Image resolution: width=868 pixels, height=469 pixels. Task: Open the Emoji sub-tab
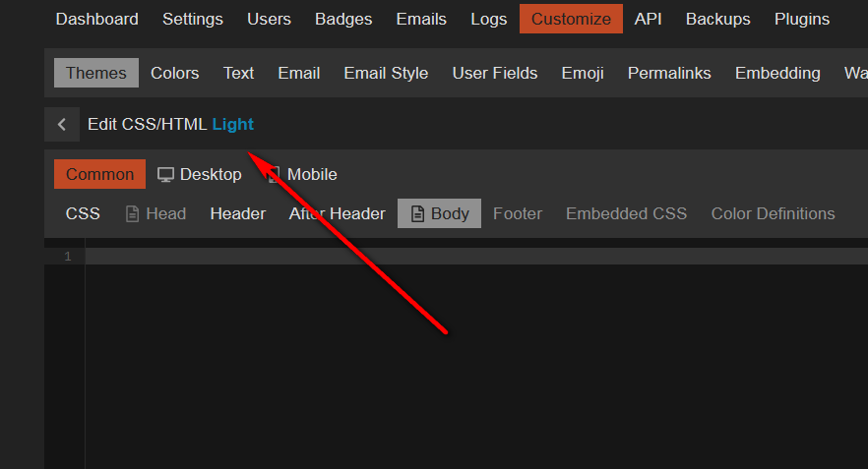pyautogui.click(x=583, y=73)
